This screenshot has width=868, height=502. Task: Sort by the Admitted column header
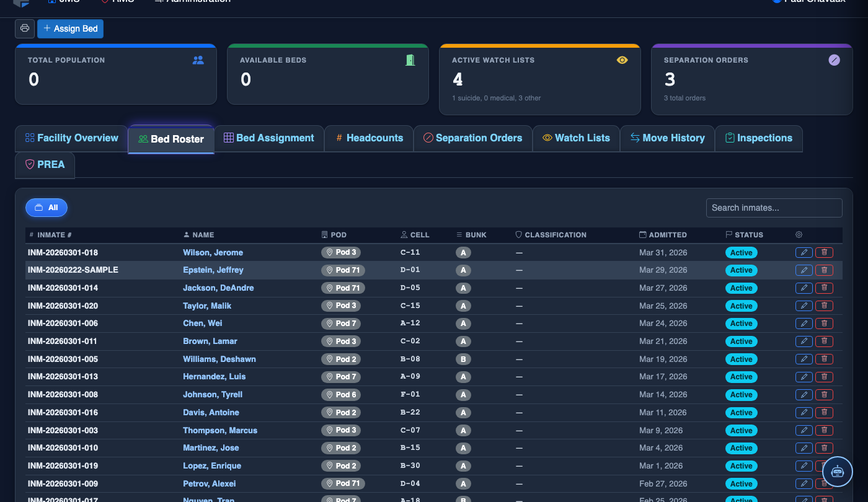coord(663,235)
